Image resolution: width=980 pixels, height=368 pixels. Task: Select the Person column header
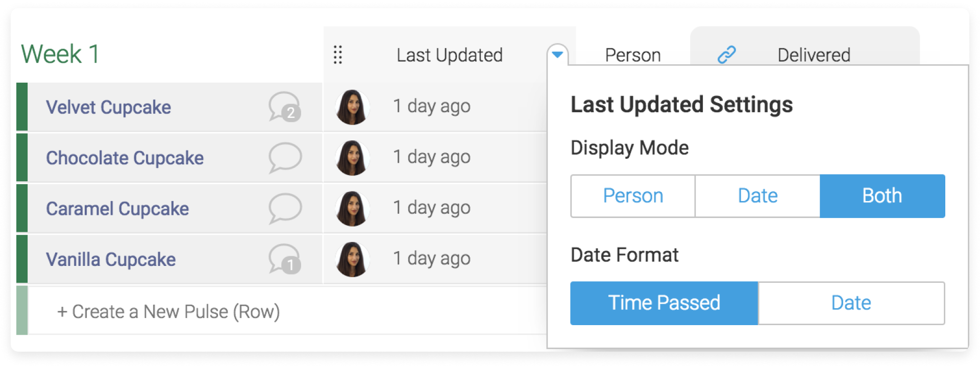pos(633,55)
